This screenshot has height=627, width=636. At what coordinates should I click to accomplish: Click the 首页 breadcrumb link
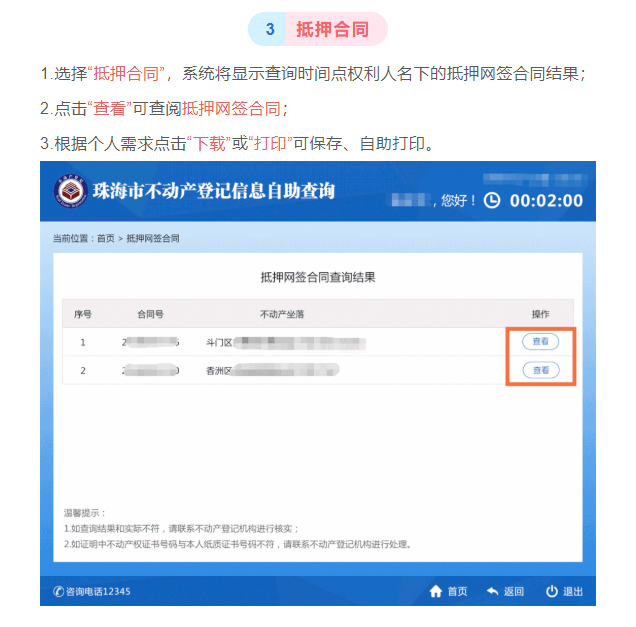(x=106, y=238)
